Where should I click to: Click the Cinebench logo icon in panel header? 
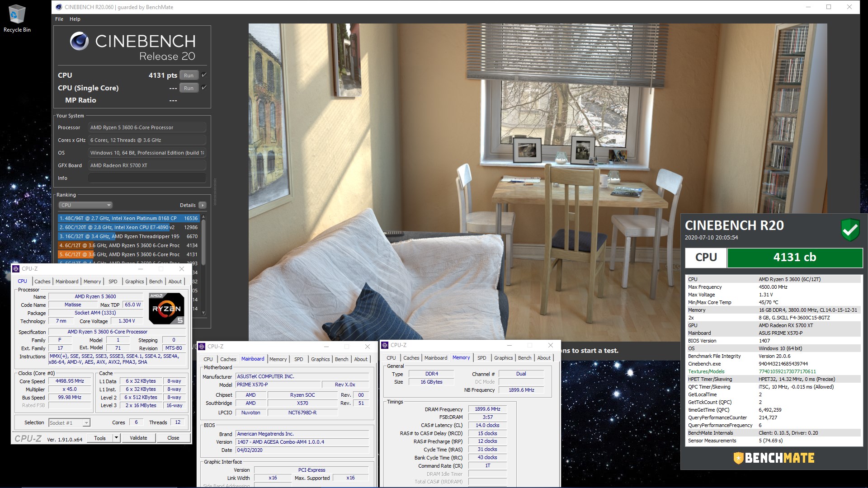pos(79,41)
